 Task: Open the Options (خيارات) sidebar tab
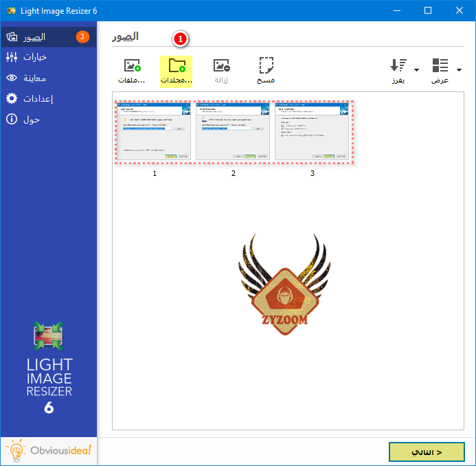coord(49,57)
